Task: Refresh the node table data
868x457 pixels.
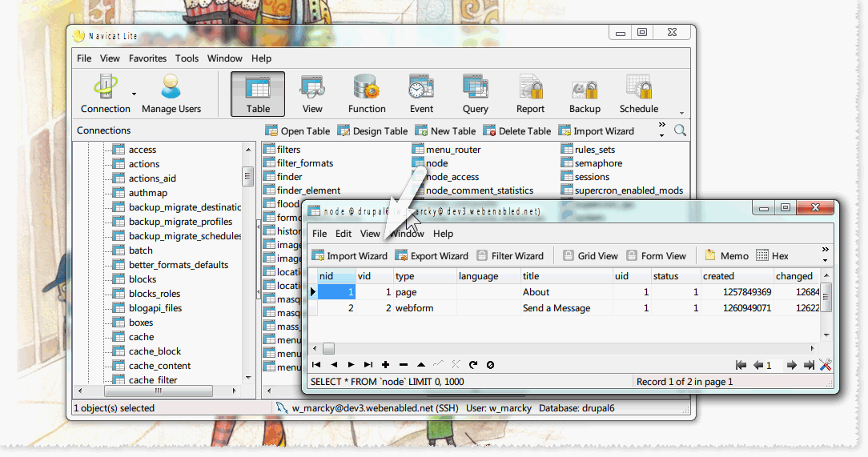Action: [x=473, y=365]
